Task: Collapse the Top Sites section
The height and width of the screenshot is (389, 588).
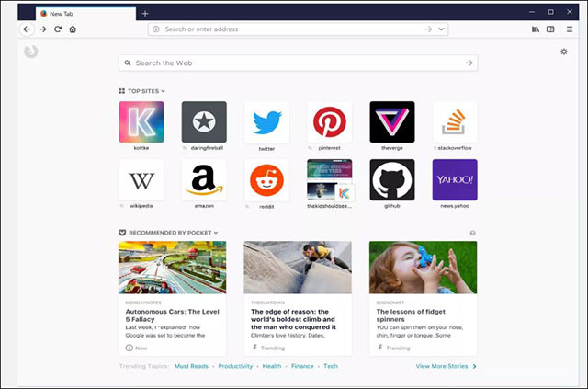Action: point(142,91)
